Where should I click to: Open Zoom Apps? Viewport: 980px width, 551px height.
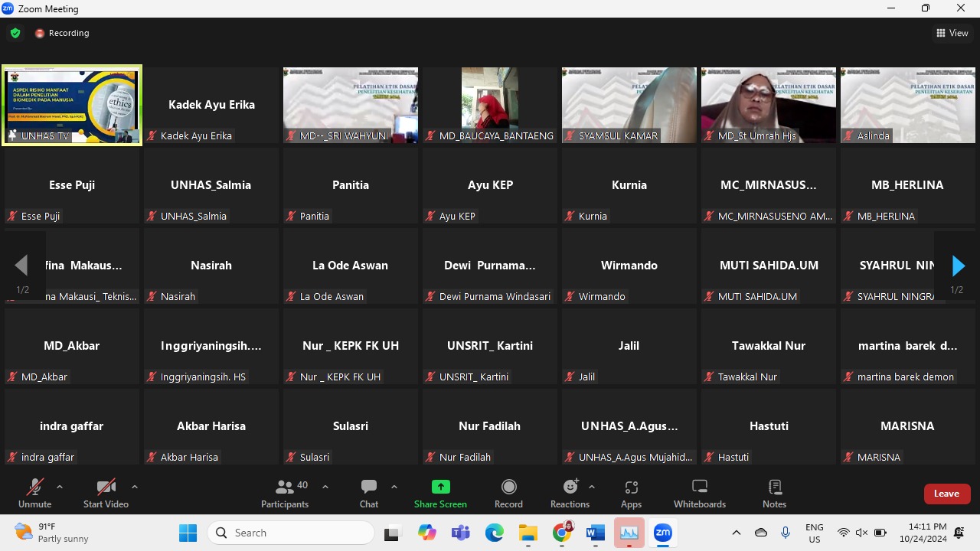pyautogui.click(x=632, y=493)
